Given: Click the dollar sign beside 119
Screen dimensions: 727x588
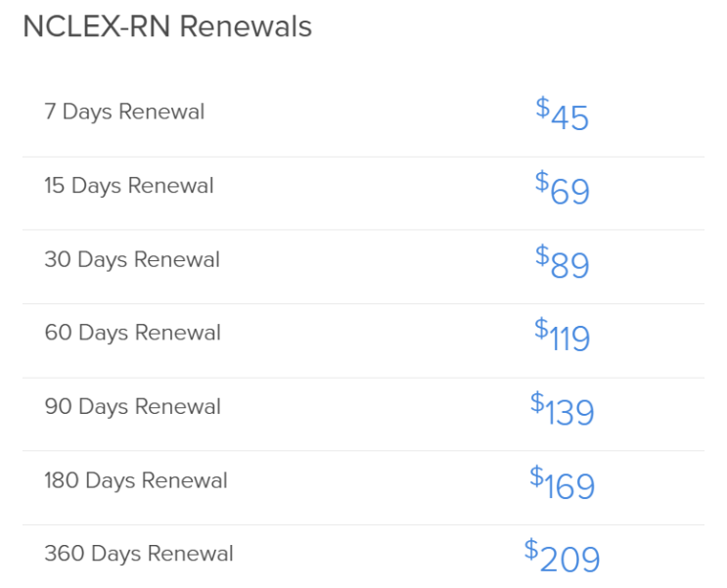Looking at the screenshot, I should [541, 329].
